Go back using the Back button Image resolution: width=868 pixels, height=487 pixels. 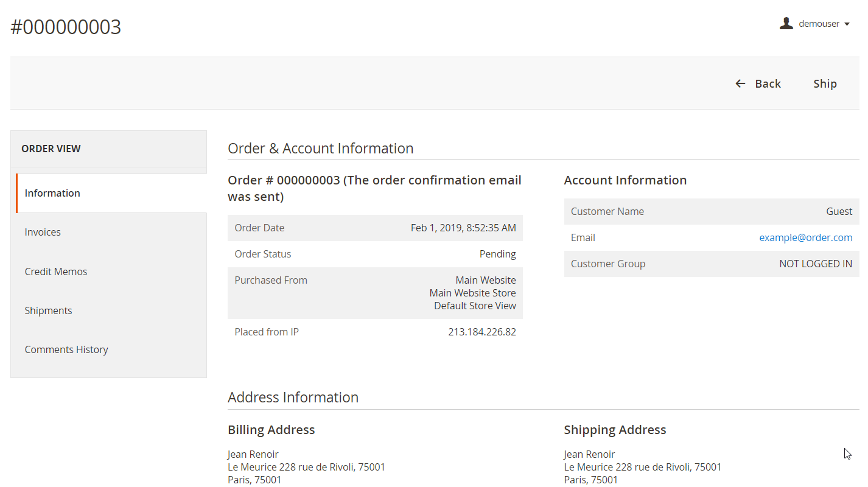coord(768,83)
